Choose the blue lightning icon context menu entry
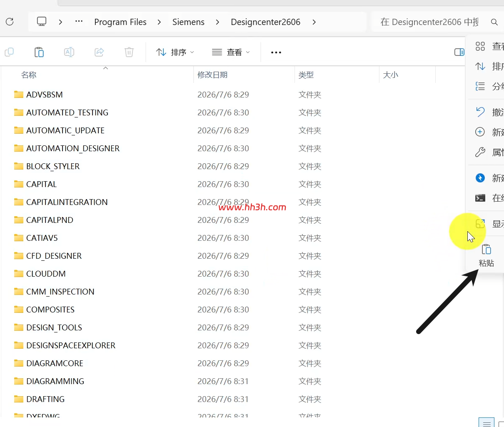Image resolution: width=504 pixels, height=427 pixels. point(489,178)
